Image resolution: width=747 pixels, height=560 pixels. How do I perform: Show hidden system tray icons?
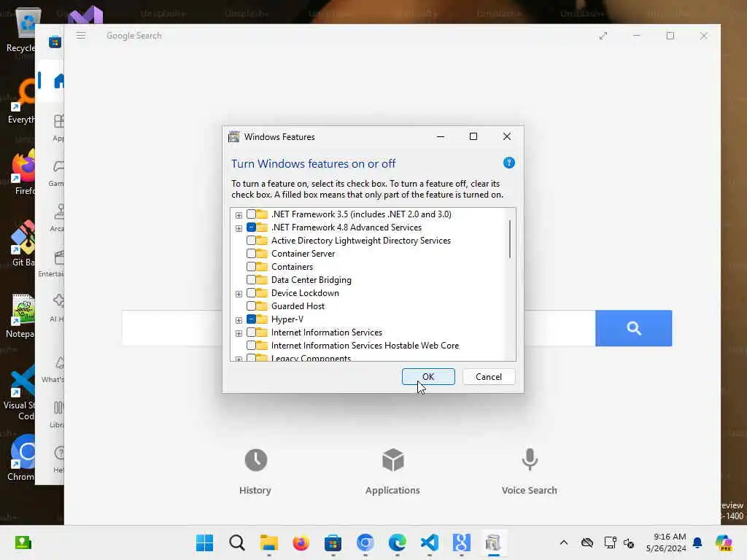tap(564, 542)
